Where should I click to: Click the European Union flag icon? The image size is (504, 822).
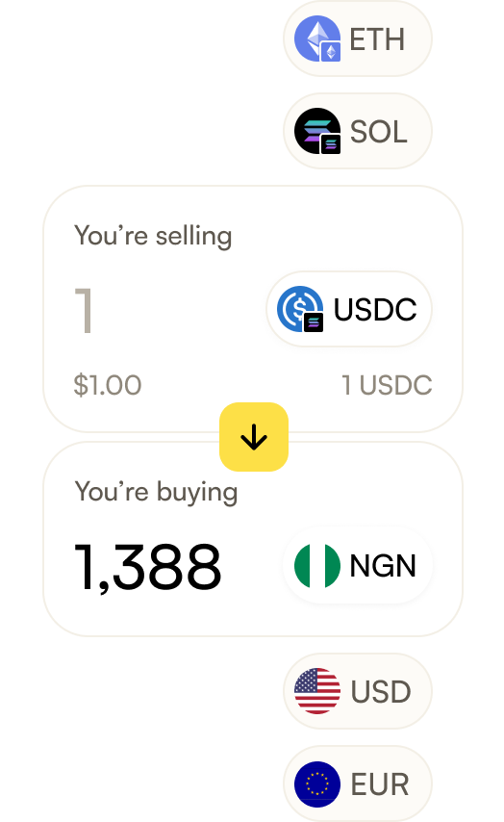coord(317,784)
